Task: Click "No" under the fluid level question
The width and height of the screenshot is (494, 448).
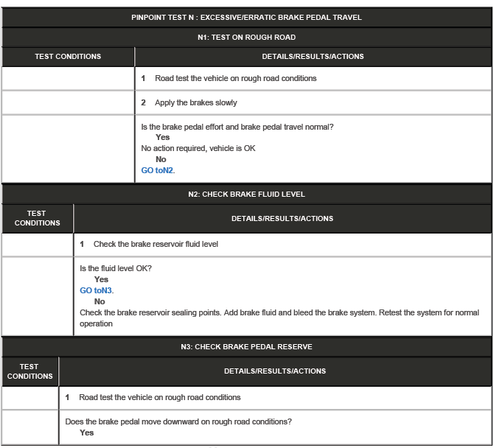Action: click(x=100, y=301)
